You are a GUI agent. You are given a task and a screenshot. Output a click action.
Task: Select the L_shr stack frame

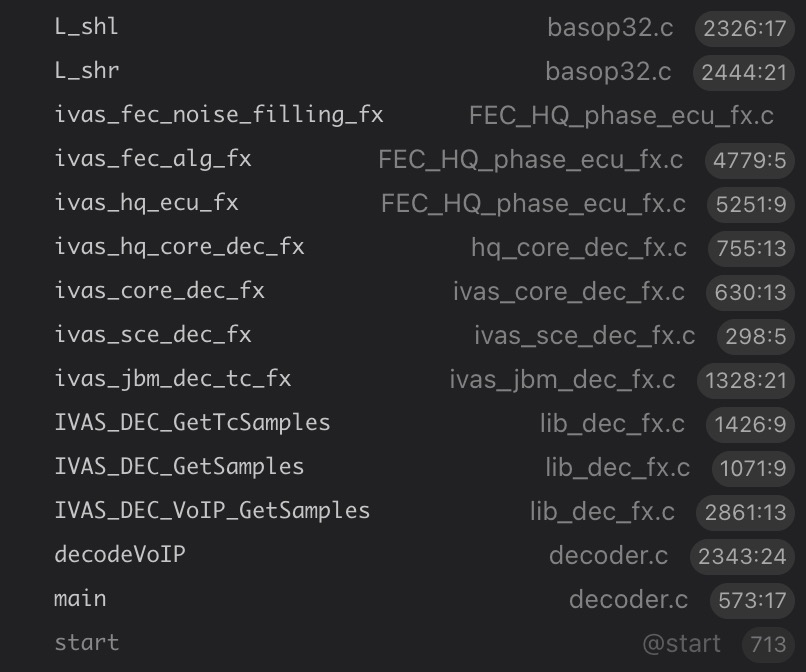pyautogui.click(x=87, y=71)
